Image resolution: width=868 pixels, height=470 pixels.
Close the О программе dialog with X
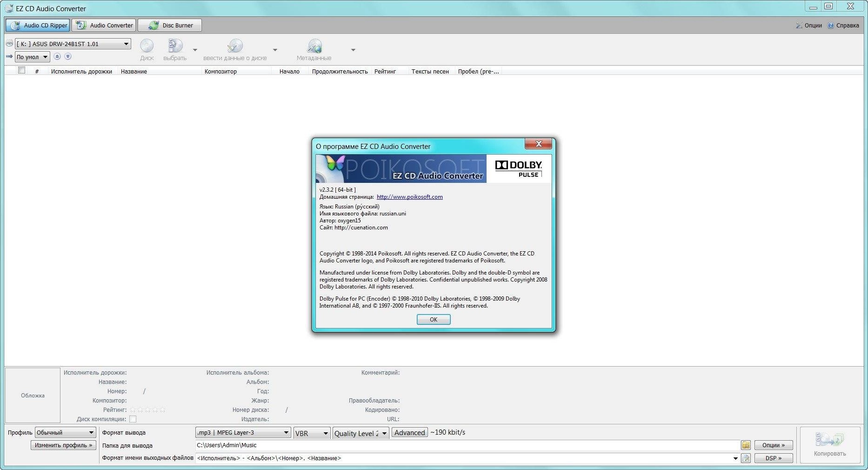(x=538, y=144)
